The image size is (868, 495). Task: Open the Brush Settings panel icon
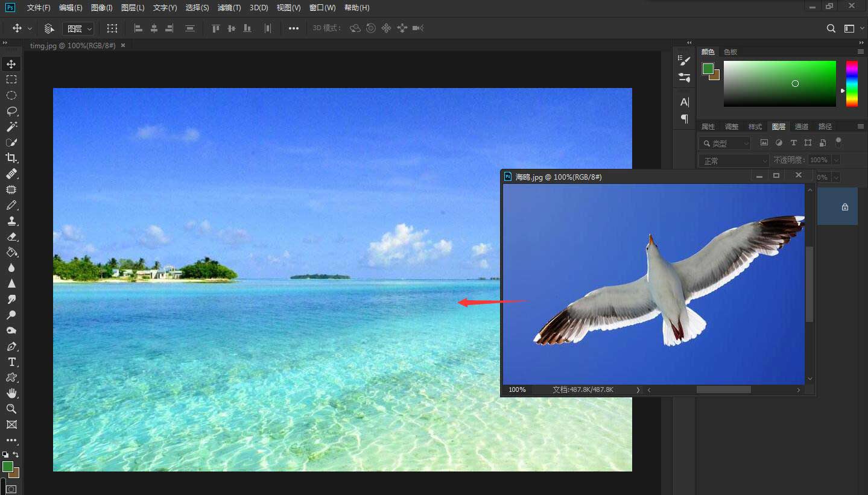coord(685,60)
